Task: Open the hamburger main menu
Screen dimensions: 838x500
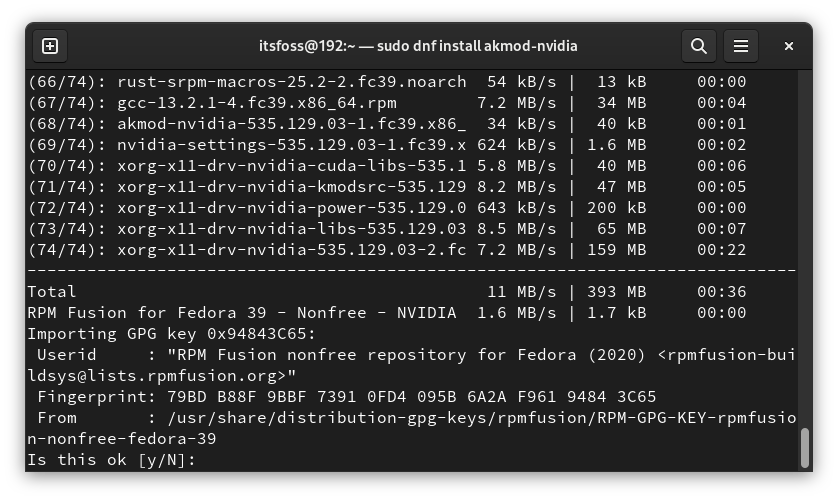Action: tap(741, 46)
